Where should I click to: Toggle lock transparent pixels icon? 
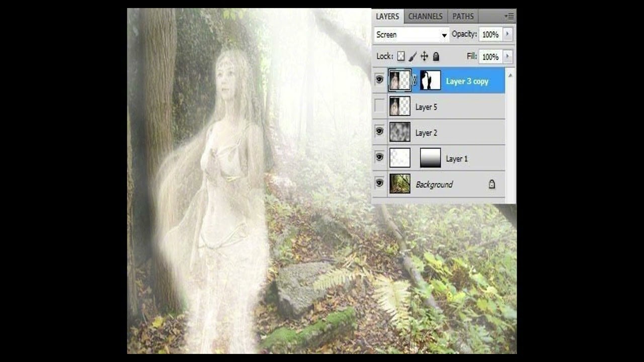pos(401,57)
